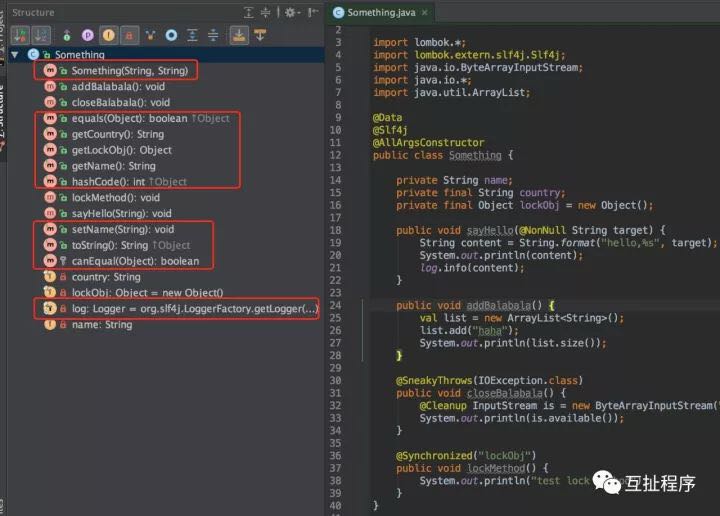The image size is (720, 516).
Task: Click @Synchronized annotation in editor
Action: (434, 455)
